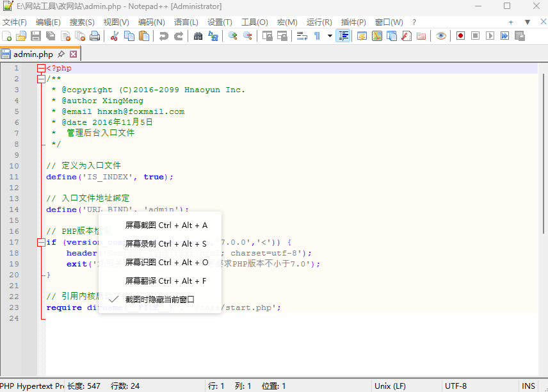Viewport: 548px width, 392px height.
Task: Toggle synchronized vertical scrolling
Action: (268, 36)
